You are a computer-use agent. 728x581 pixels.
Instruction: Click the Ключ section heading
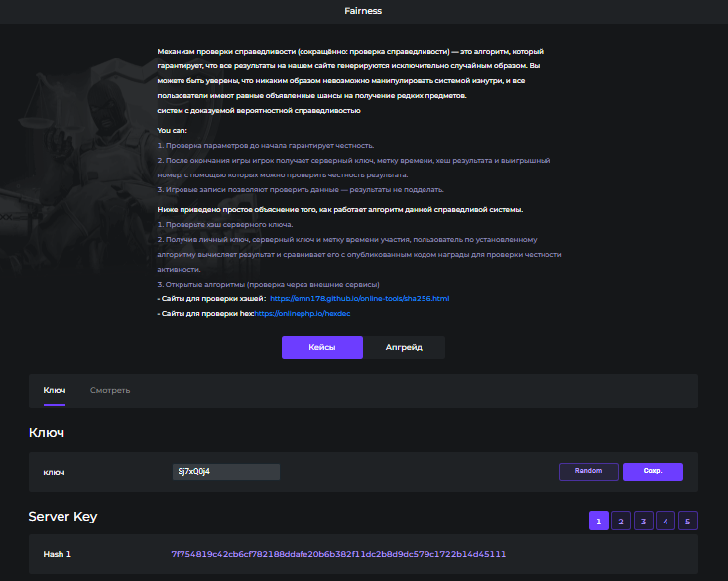47,433
